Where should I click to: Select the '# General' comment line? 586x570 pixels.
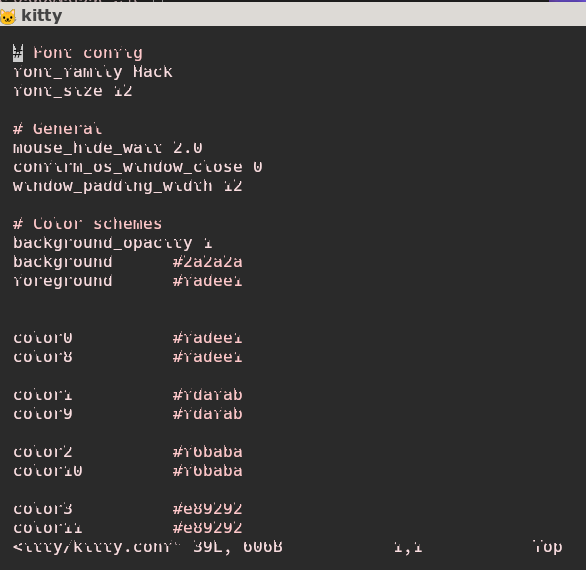tap(58, 129)
